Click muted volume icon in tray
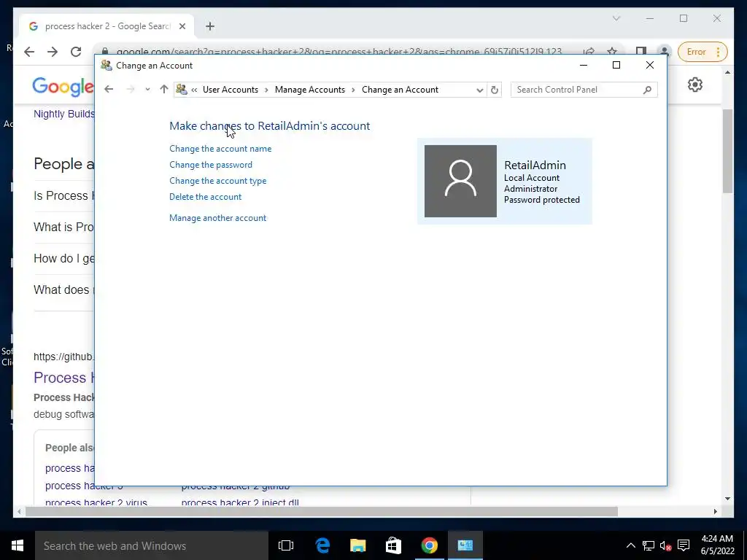This screenshot has width=747, height=560. (x=665, y=545)
